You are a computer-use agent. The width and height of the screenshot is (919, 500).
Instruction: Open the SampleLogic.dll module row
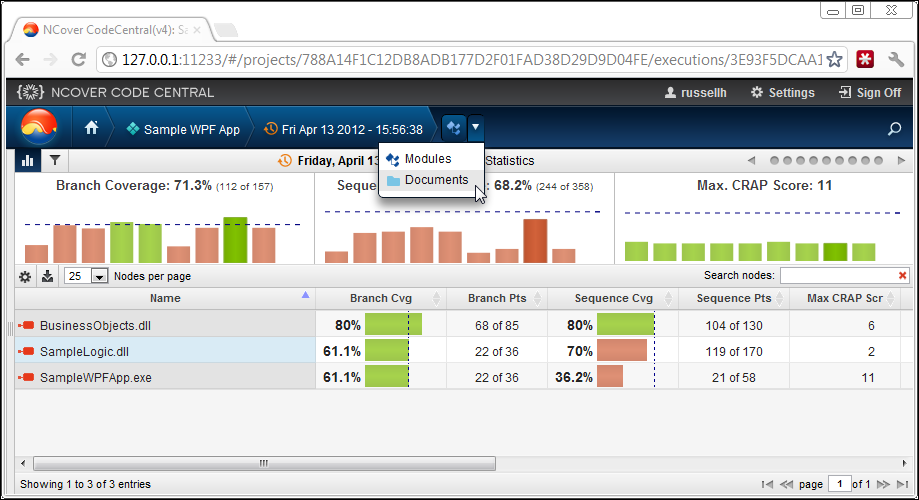(x=84, y=352)
